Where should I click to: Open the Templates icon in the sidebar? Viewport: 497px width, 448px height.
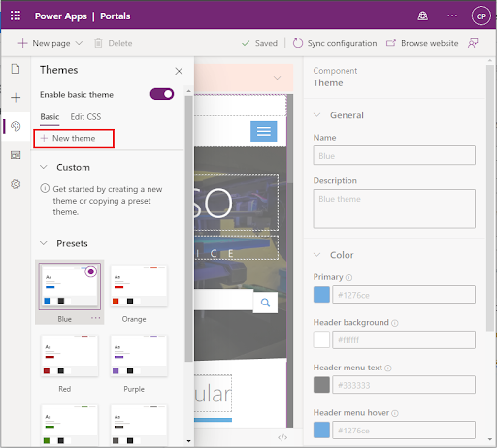point(16,155)
